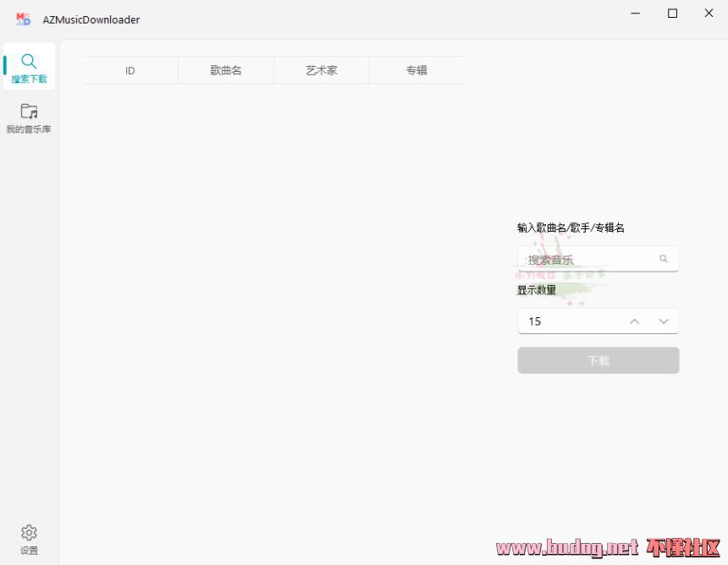Click the 显示数量 label text
The width and height of the screenshot is (728, 565).
(537, 290)
